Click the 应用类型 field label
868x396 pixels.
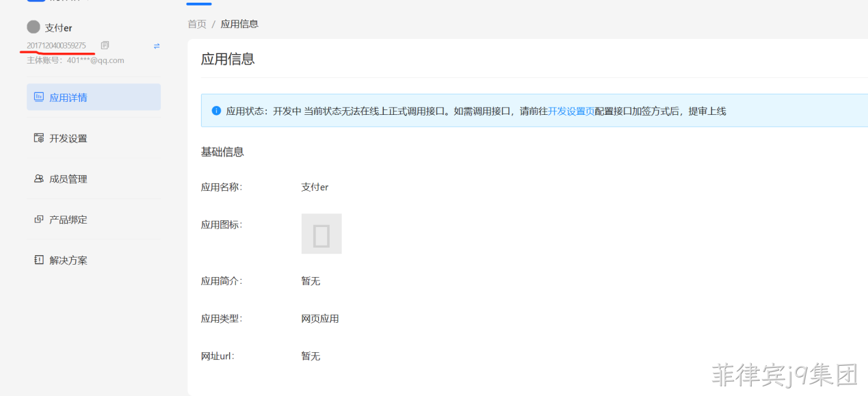222,319
